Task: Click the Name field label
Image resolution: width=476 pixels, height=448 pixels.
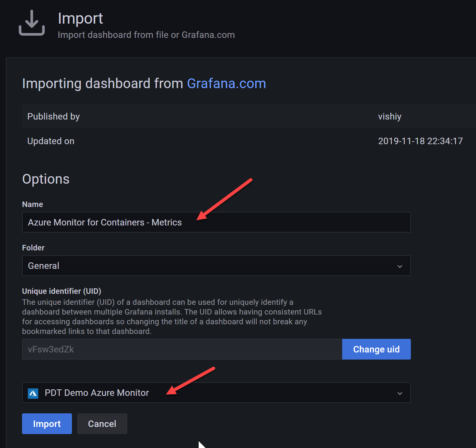Action: pos(32,204)
